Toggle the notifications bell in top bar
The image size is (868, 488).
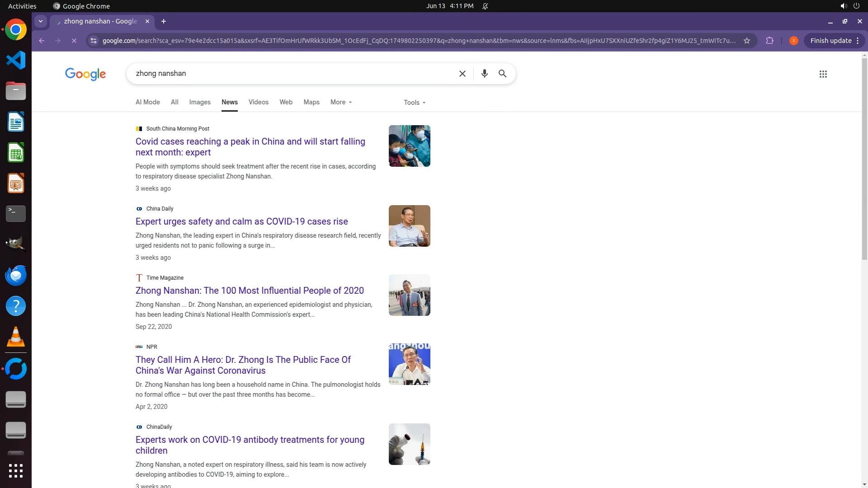click(485, 6)
